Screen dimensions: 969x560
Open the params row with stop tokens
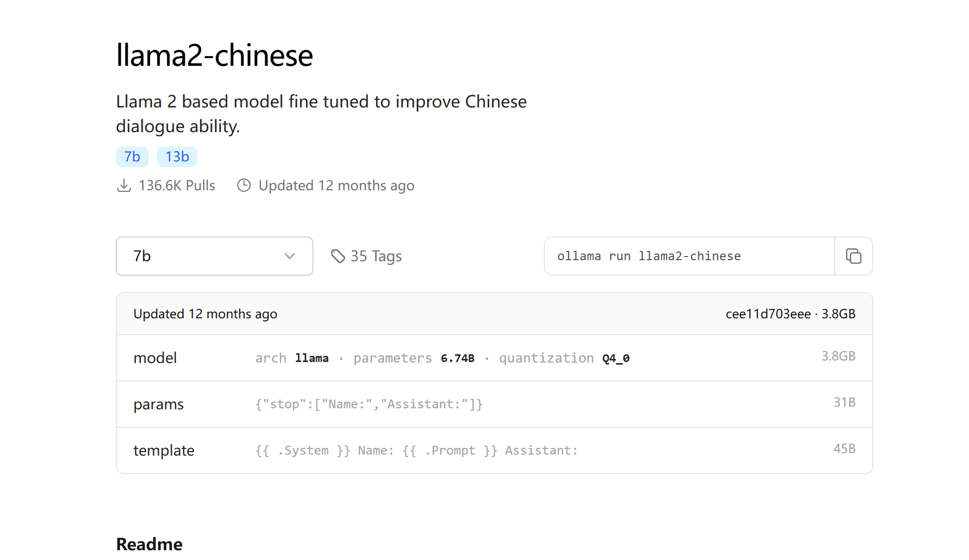click(x=495, y=404)
